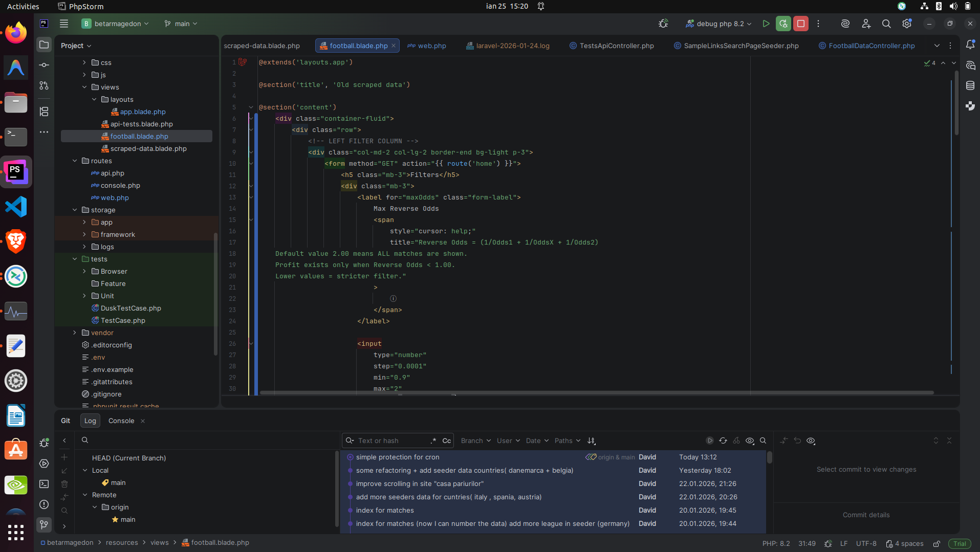
Task: Open the Search Everywhere magnifier in the toolbar
Action: point(886,24)
